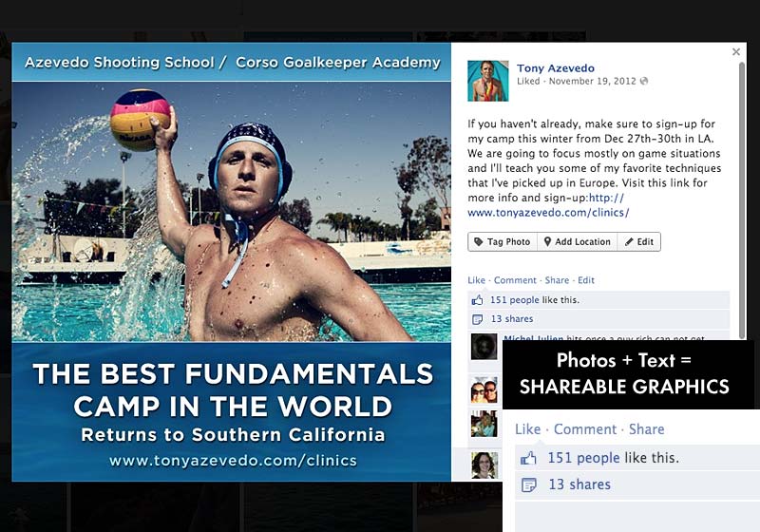Image resolution: width=760 pixels, height=532 pixels.
Task: Close the photo viewer with the X
Action: click(736, 51)
